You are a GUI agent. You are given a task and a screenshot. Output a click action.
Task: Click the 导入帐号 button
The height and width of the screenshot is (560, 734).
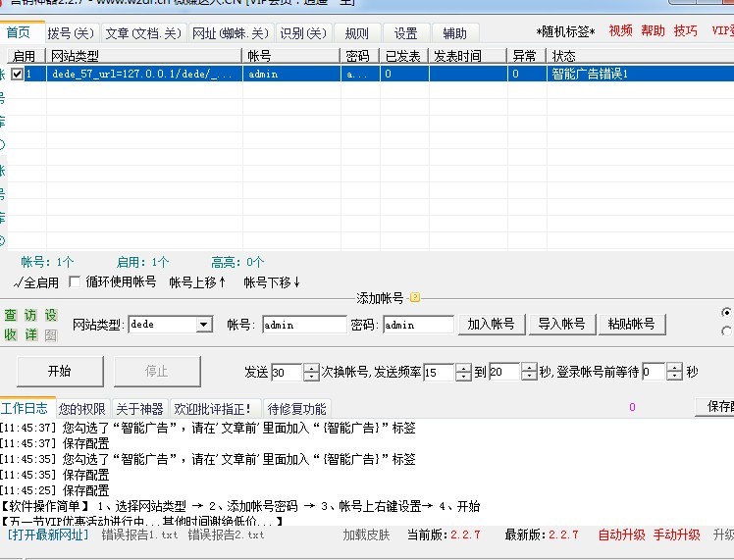[x=561, y=325]
